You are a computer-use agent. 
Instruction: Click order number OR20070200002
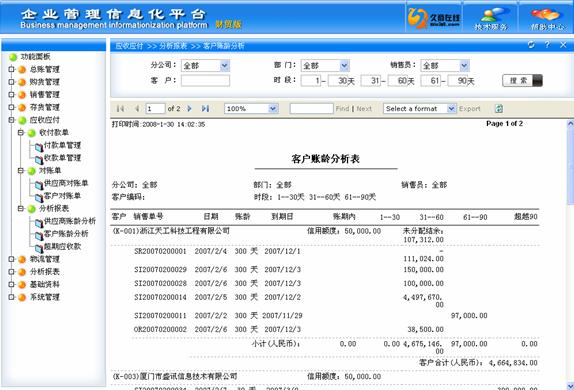click(160, 330)
